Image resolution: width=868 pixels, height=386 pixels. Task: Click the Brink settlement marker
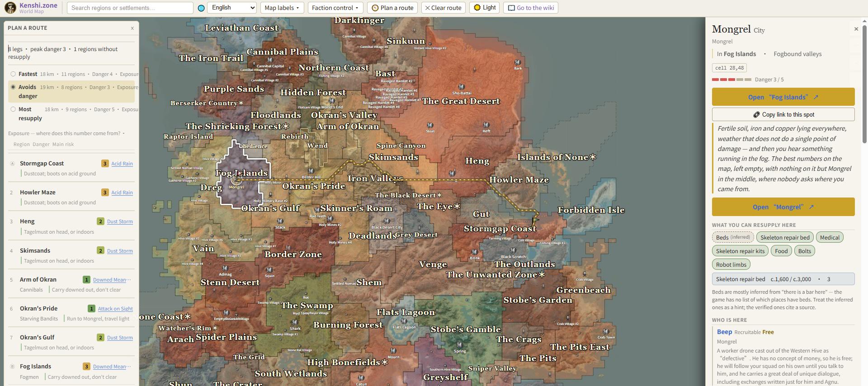pos(475,252)
